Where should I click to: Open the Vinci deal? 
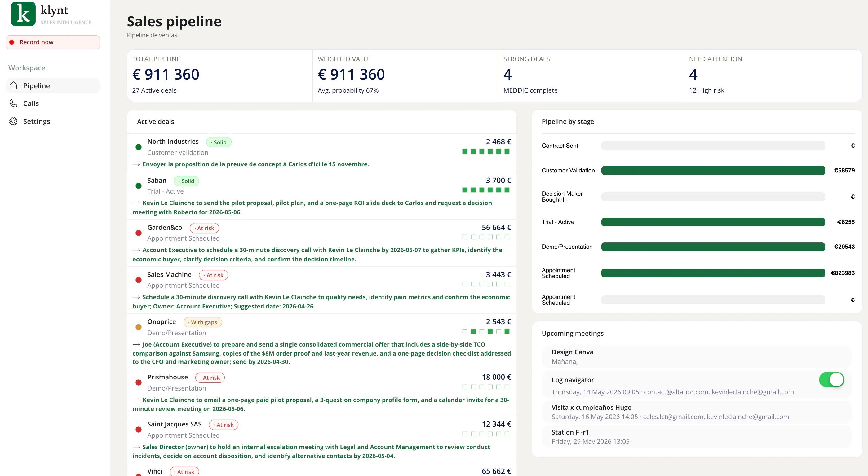[x=322, y=470]
